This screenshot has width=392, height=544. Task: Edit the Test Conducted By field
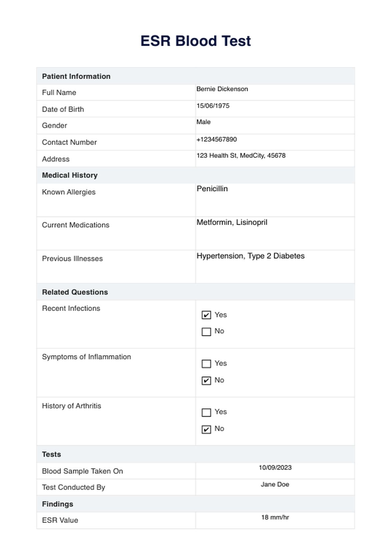click(x=275, y=487)
